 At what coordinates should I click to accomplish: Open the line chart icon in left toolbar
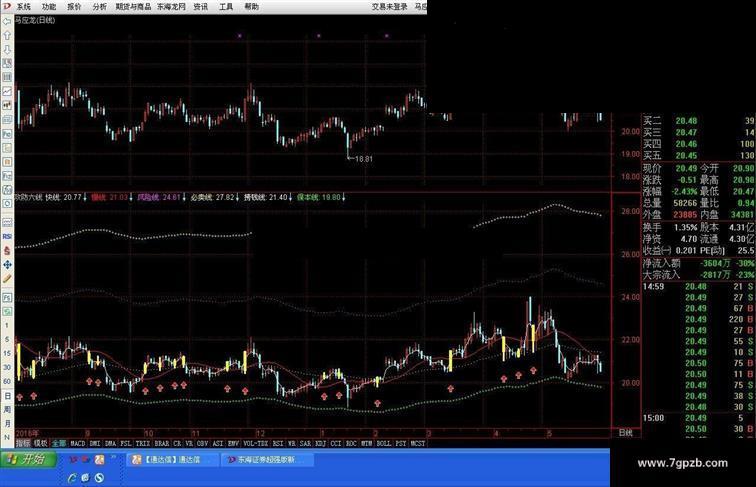pos(7,91)
